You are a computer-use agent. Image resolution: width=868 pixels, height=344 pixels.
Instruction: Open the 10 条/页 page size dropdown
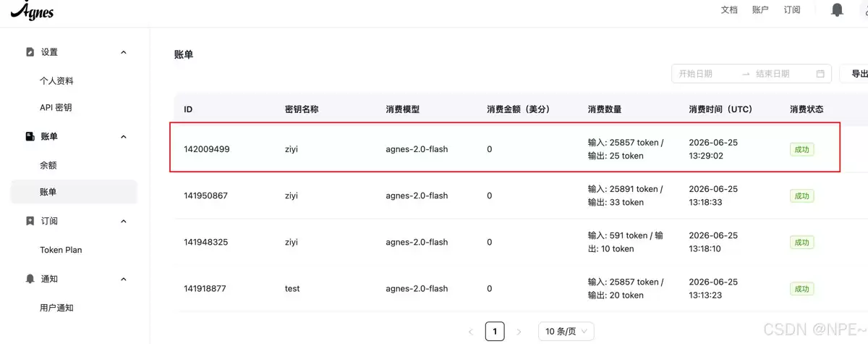tap(566, 332)
